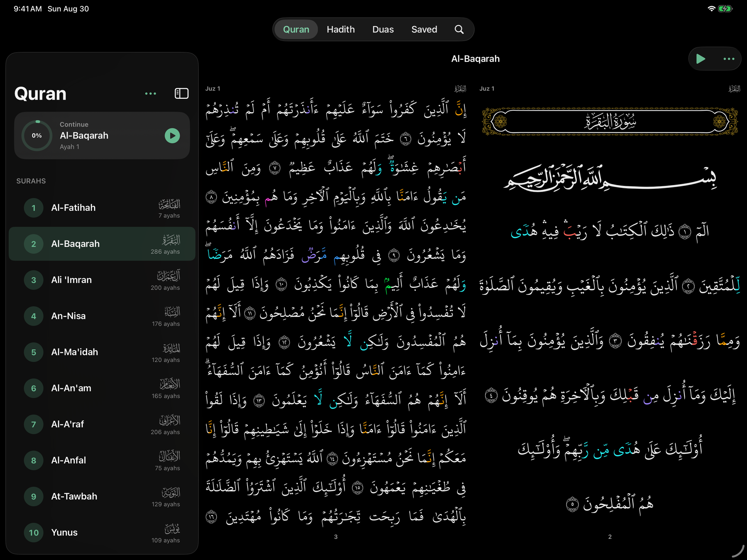Click the Arabic calligraphy for Ali 'Imran
This screenshot has width=747, height=560.
point(168,276)
